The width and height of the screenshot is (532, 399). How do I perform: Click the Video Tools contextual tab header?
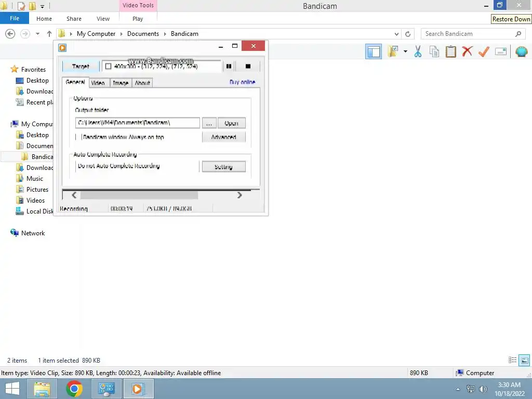click(x=138, y=5)
